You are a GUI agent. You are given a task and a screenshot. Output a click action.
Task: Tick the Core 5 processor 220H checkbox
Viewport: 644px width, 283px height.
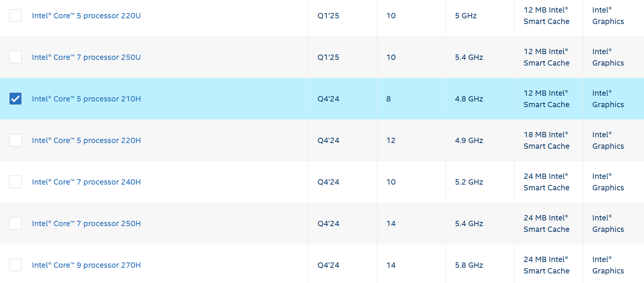(x=15, y=140)
